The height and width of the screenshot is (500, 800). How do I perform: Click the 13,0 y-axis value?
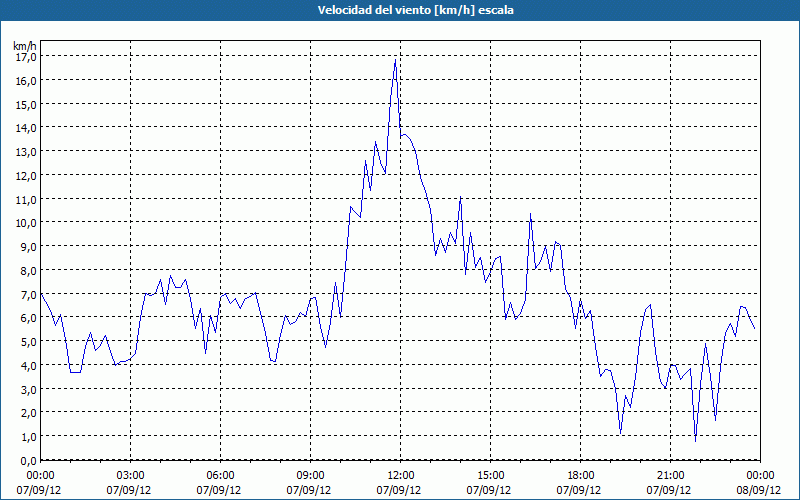pos(26,152)
